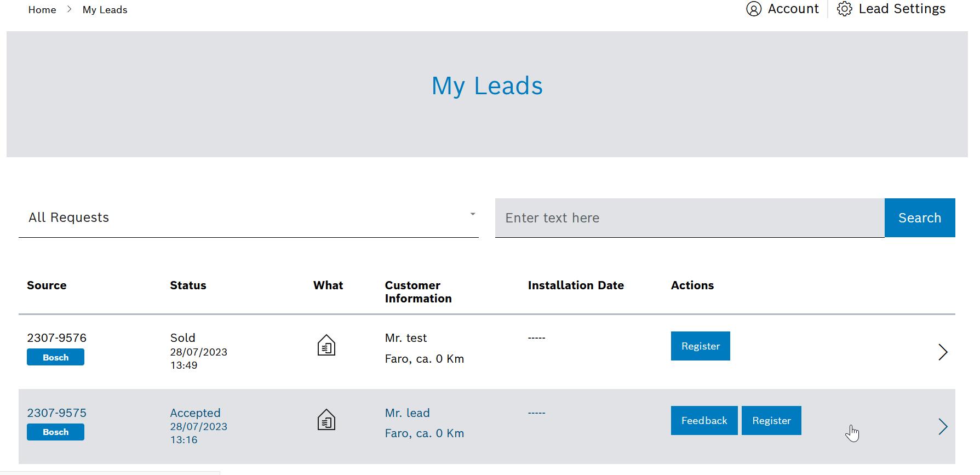980x475 pixels.
Task: Give Feedback on lead 2307-9575
Action: point(704,420)
